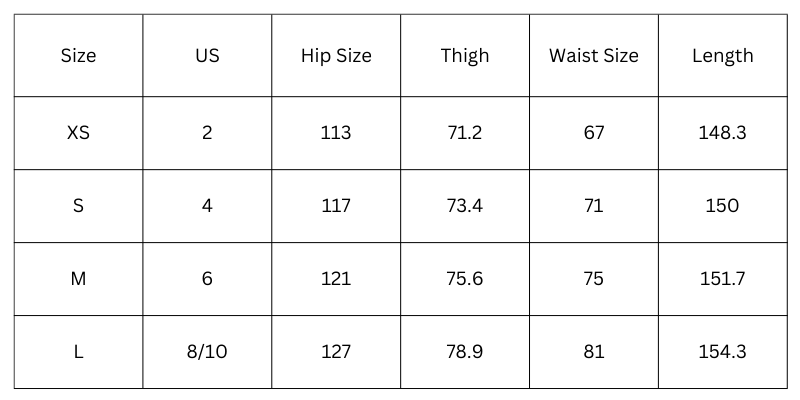Click length value 154.3

click(723, 352)
